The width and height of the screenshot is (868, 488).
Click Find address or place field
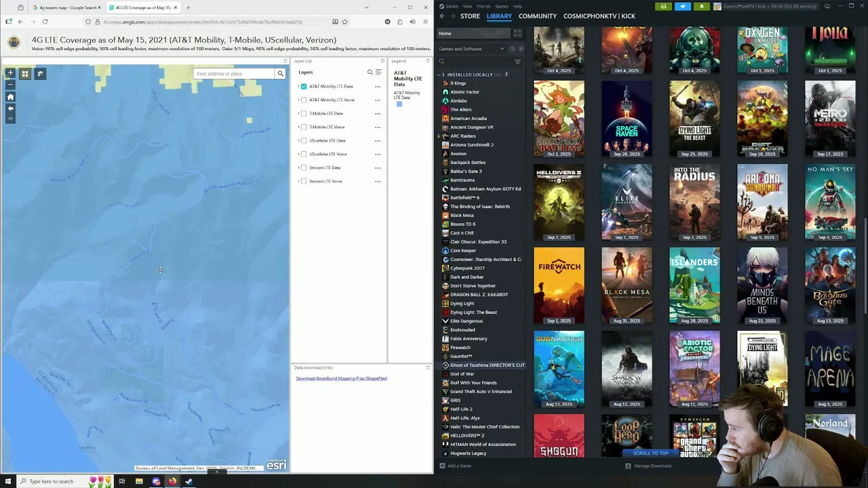pos(234,74)
